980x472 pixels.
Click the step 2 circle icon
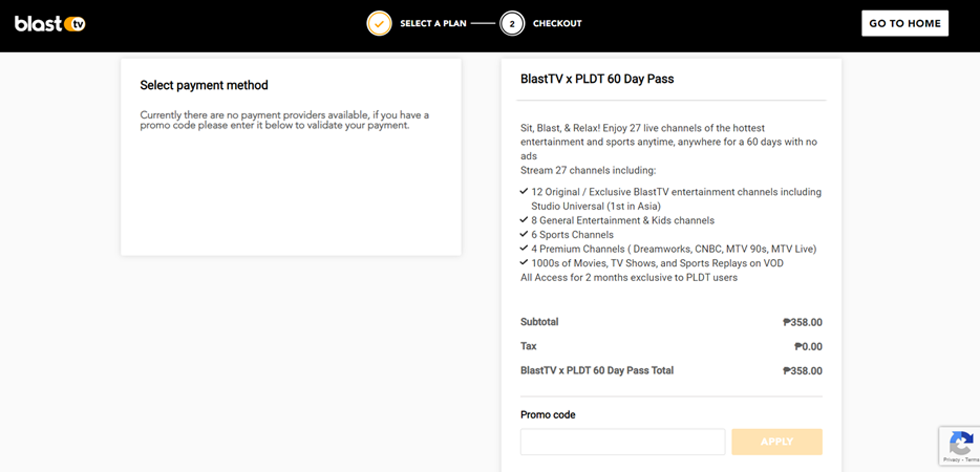(512, 24)
